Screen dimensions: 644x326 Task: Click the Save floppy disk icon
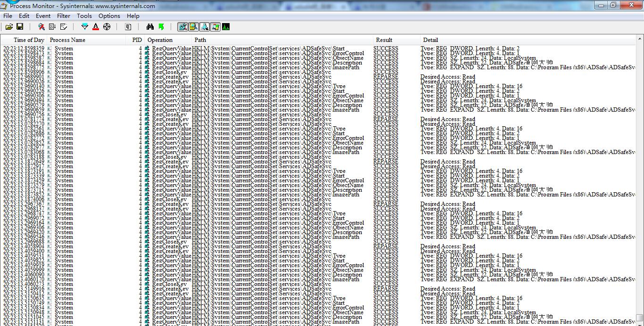click(x=20, y=27)
